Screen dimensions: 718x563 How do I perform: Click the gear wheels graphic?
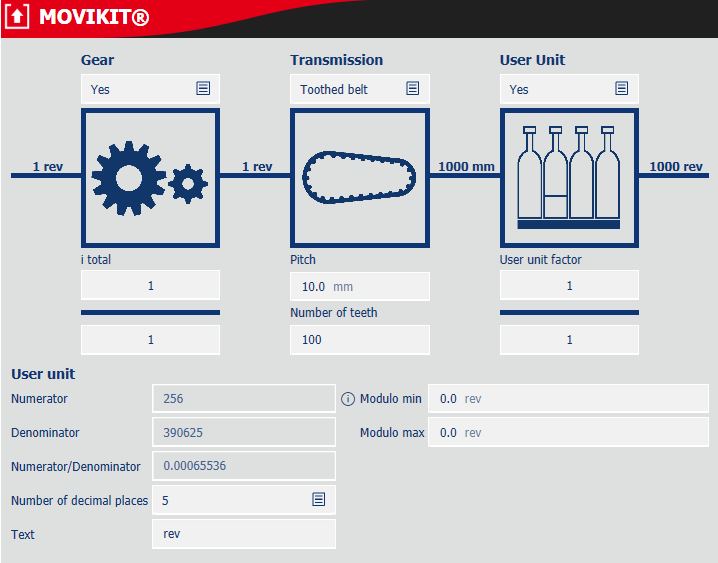(150, 178)
